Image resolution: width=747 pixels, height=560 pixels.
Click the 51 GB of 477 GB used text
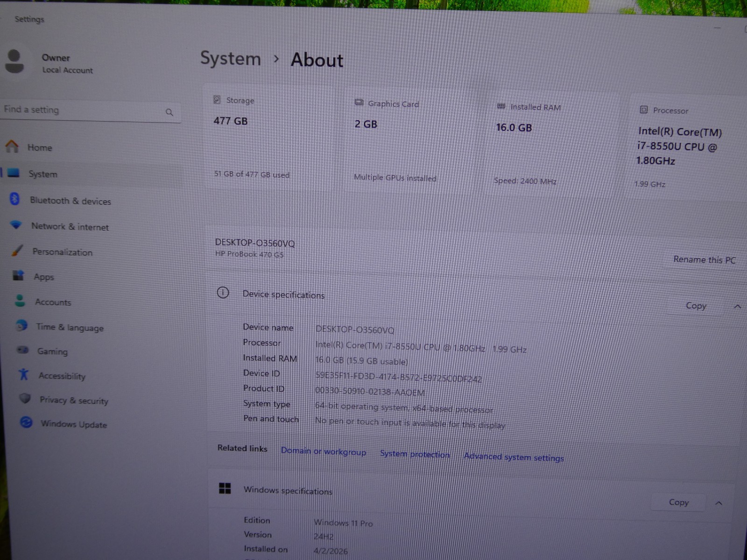(x=252, y=174)
